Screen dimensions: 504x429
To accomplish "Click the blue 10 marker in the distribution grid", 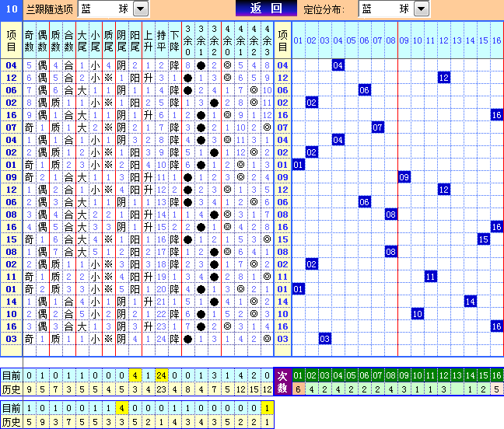I will coord(417,314).
